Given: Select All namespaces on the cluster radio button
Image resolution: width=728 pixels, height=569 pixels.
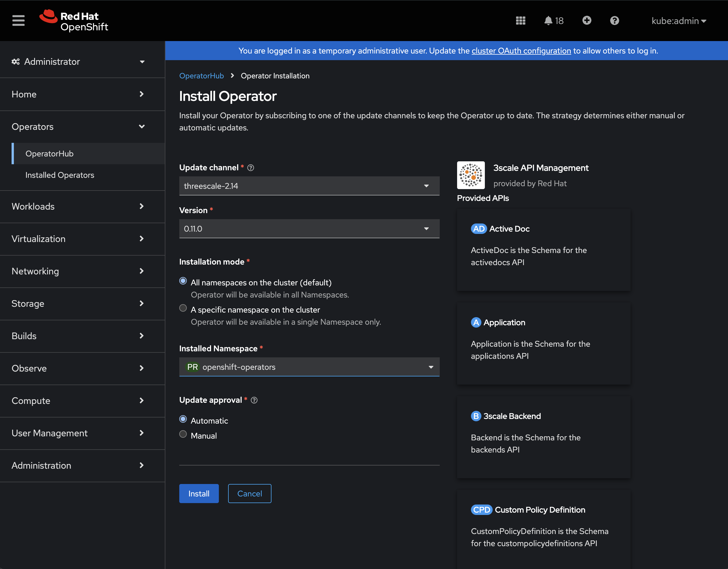Looking at the screenshot, I should 183,281.
